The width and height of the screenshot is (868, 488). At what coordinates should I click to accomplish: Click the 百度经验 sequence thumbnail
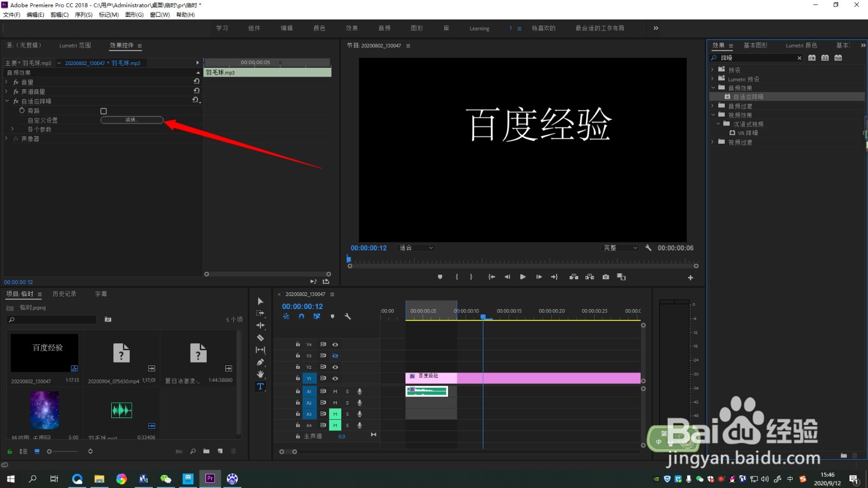44,352
